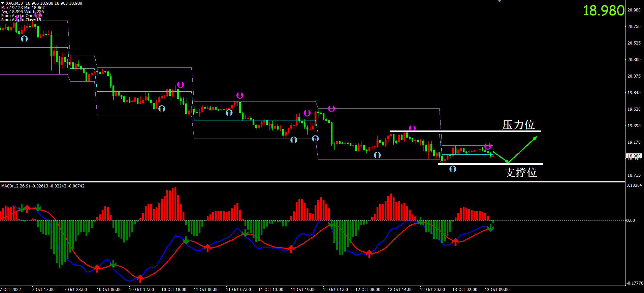Click the 13 Oct 09:00 time axis label
The image size is (644, 293).
(x=497, y=289)
